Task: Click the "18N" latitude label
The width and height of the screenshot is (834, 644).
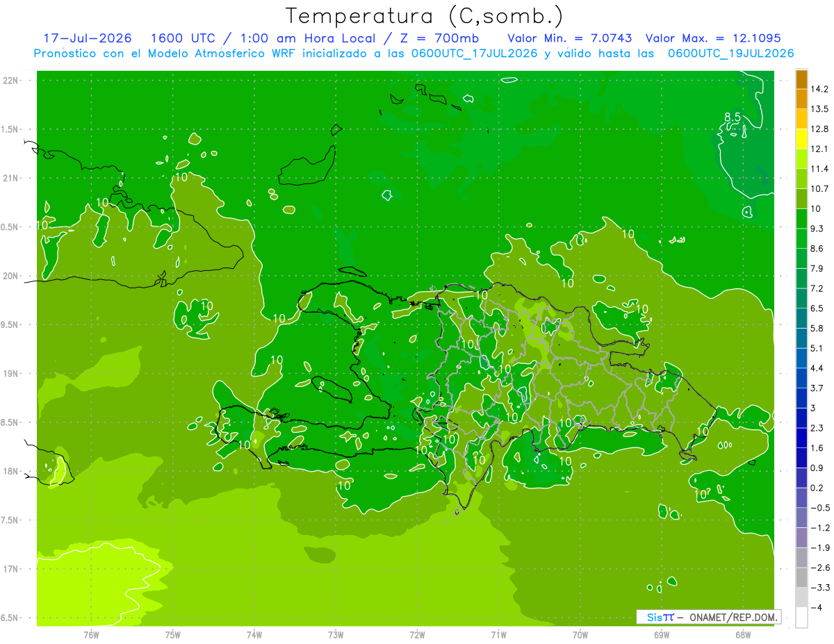Action: (11, 471)
